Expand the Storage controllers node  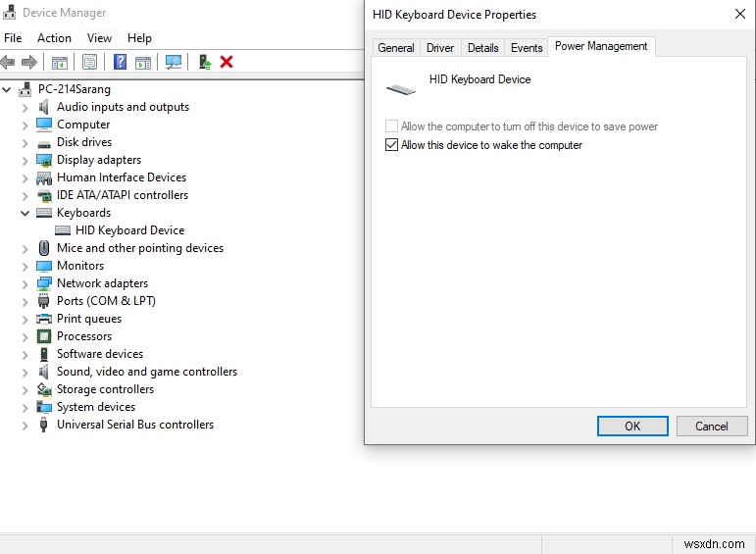(25, 390)
